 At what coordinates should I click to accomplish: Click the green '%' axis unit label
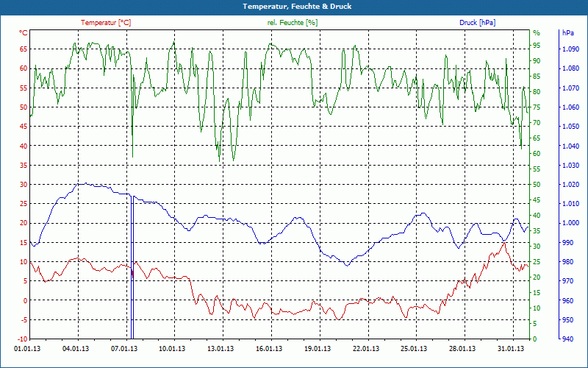pos(537,33)
